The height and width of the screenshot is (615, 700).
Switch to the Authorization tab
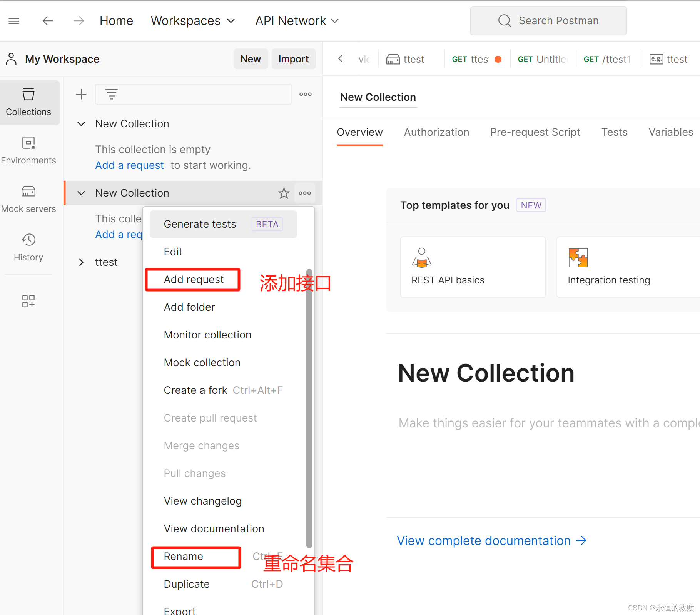(436, 132)
